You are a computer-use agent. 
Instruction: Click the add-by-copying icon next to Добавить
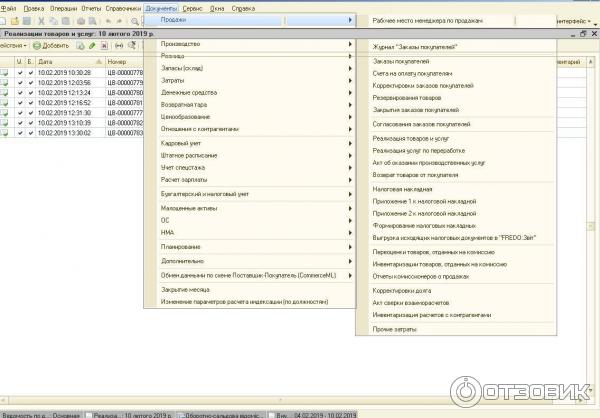click(x=80, y=46)
